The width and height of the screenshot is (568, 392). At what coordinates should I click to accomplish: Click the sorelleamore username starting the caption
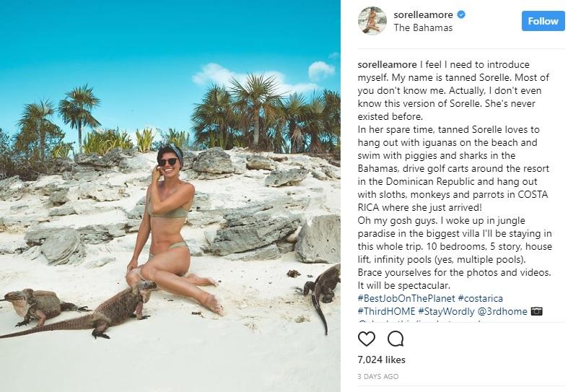[388, 64]
